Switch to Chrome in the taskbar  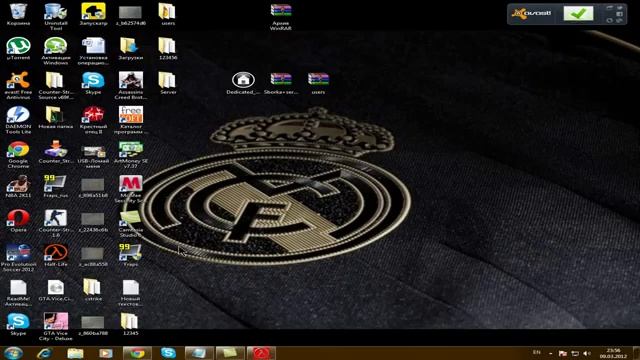(x=137, y=353)
